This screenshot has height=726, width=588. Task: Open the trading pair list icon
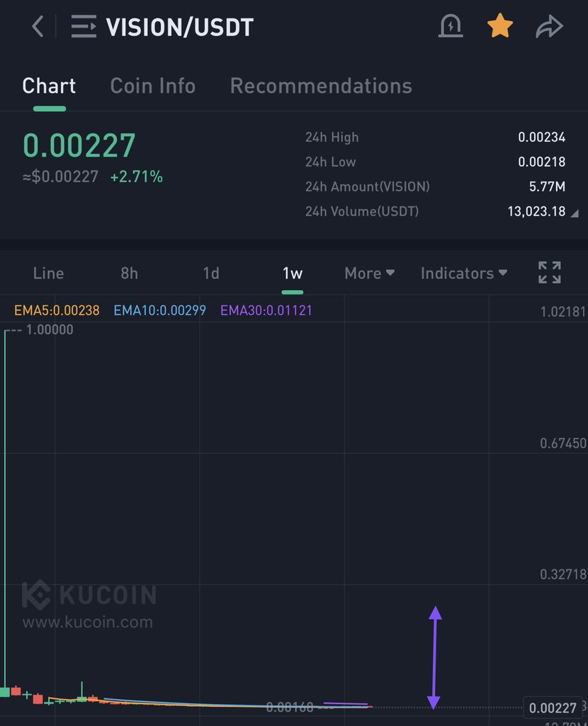tap(83, 26)
